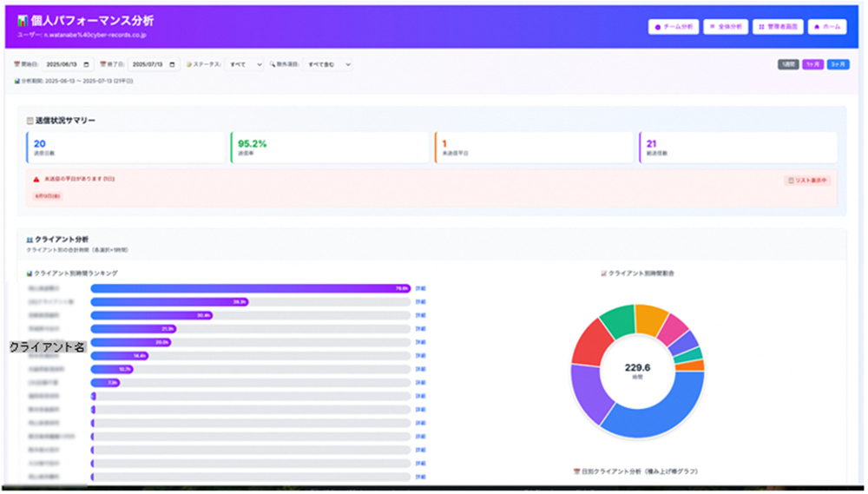Select the 1週間 period option

pyautogui.click(x=787, y=64)
